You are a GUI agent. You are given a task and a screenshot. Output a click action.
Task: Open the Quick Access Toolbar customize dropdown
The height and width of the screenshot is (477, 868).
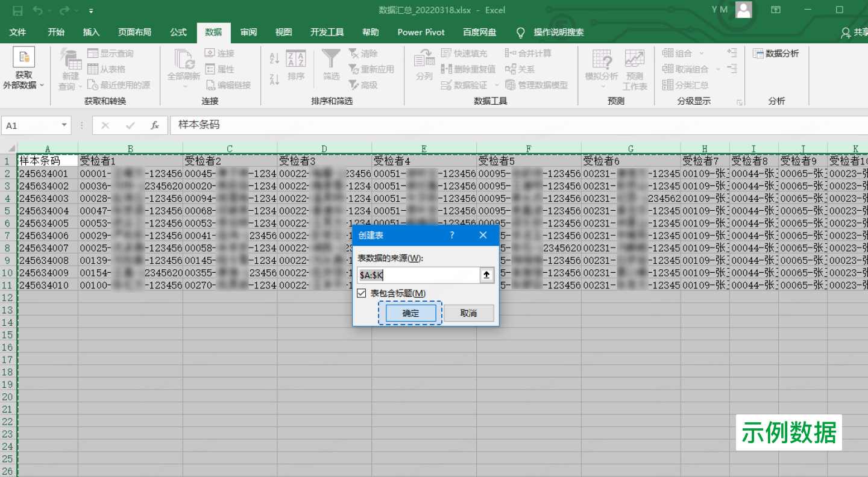(91, 10)
